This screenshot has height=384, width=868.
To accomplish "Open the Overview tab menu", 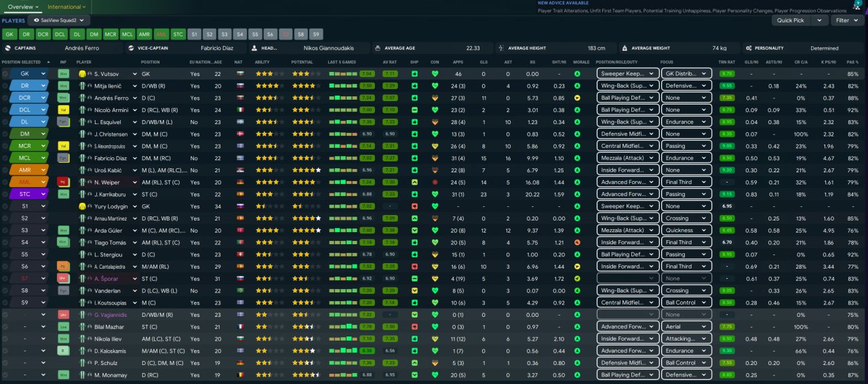I will click(x=23, y=7).
